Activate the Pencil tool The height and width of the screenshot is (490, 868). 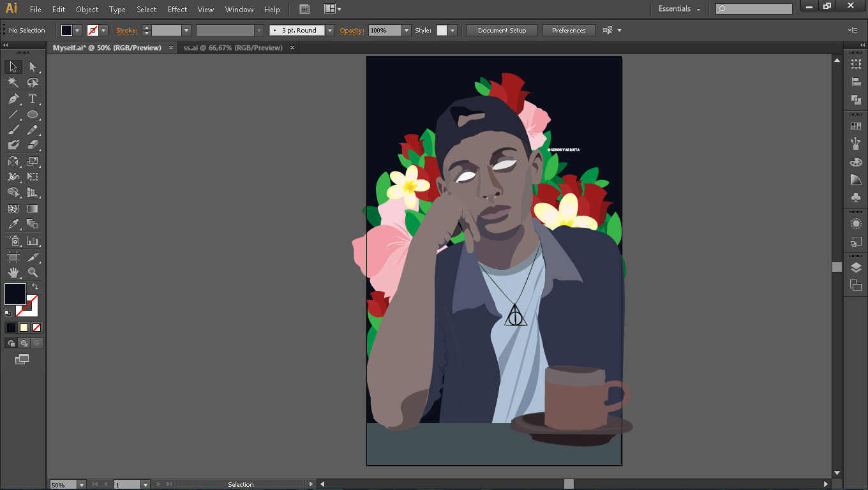tap(33, 130)
